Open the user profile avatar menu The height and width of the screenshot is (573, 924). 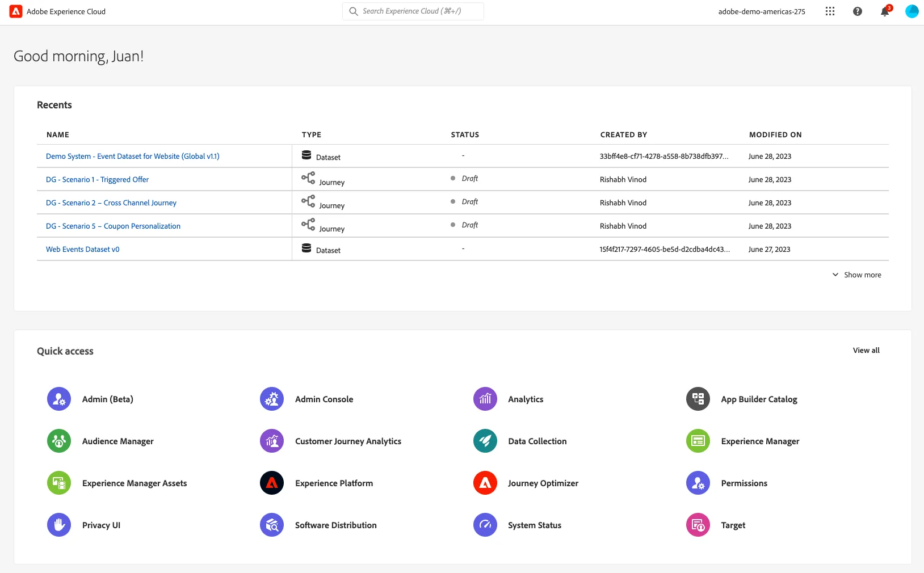pos(912,11)
